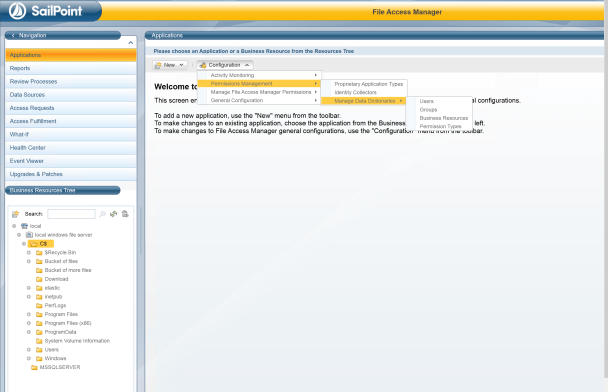This screenshot has width=608, height=392.
Task: Click the new resource star icon beside Search
Action: point(16,214)
